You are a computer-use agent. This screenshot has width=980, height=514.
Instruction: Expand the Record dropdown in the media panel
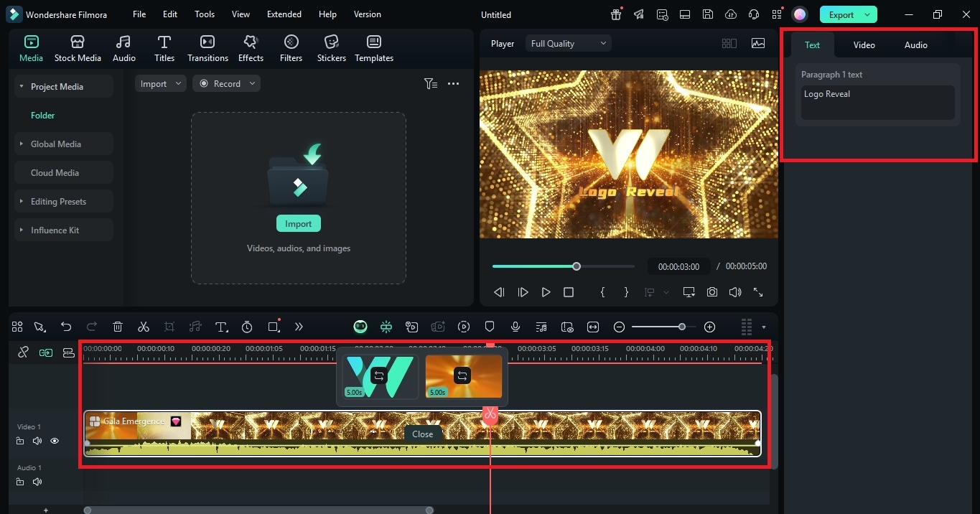click(252, 83)
